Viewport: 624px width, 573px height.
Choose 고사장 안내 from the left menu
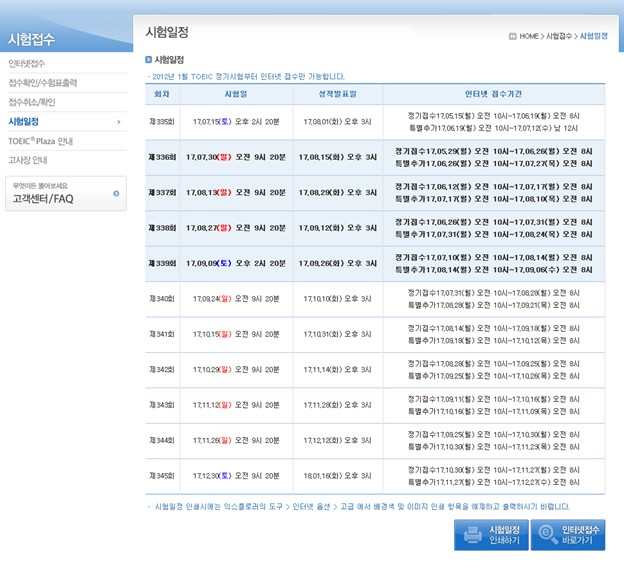[28, 160]
